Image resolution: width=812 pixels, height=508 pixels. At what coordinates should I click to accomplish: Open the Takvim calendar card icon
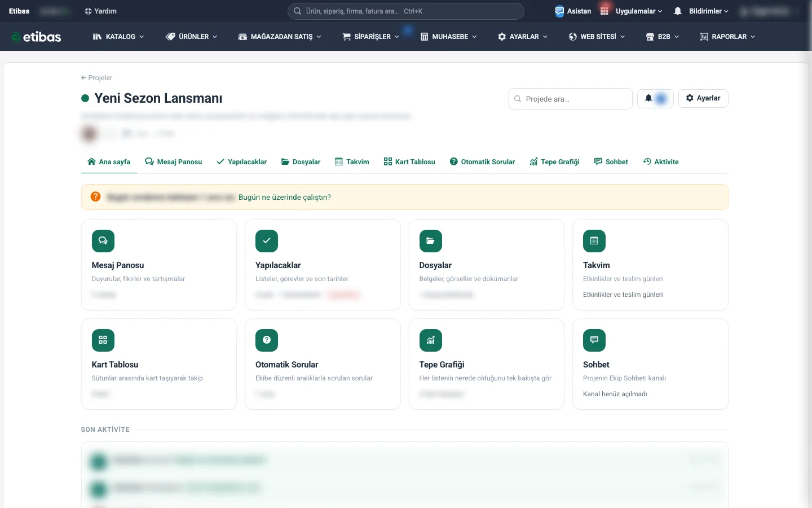594,241
